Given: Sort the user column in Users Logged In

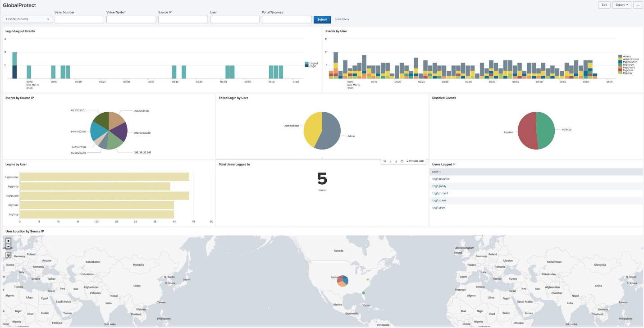Looking at the screenshot, I should (x=436, y=172).
